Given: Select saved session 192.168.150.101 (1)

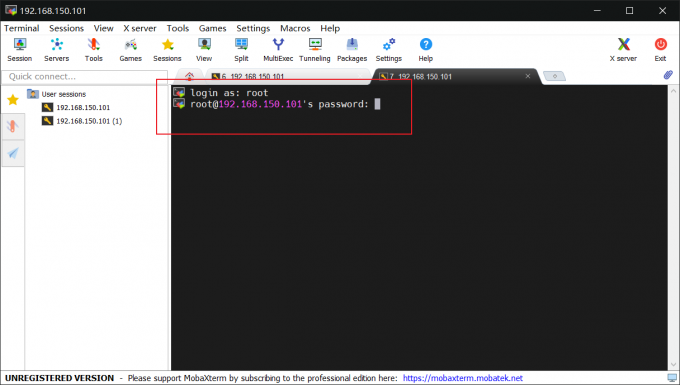Looking at the screenshot, I should (x=82, y=121).
